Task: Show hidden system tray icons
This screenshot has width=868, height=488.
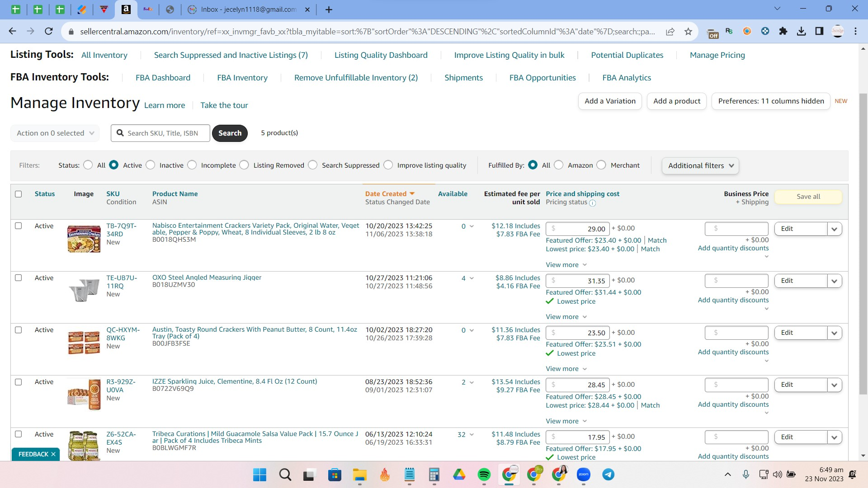Action: coord(728,474)
